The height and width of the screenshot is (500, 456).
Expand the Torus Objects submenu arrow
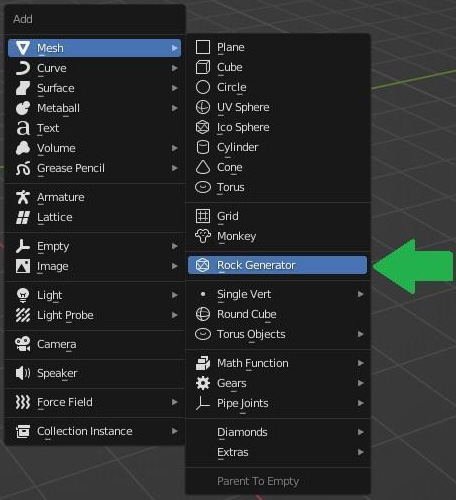[x=361, y=334]
